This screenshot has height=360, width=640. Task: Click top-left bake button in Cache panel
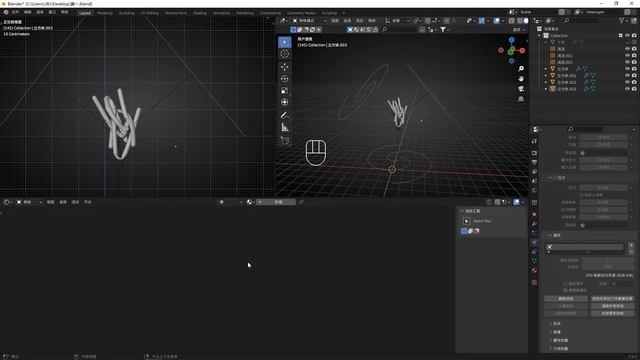click(x=566, y=299)
